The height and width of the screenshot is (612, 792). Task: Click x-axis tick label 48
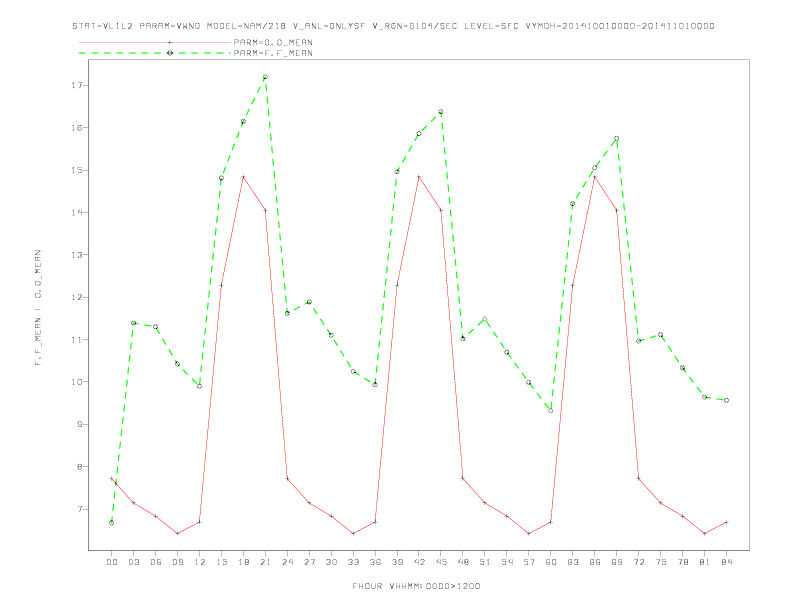(463, 562)
